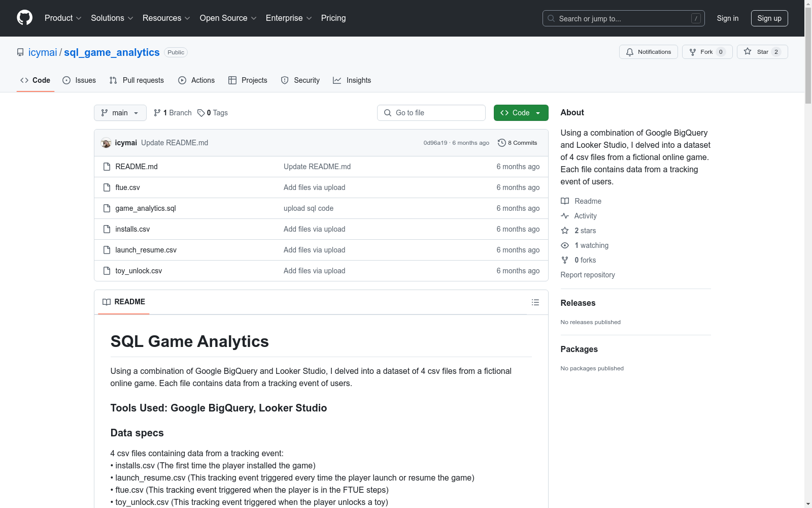This screenshot has width=812, height=508.
Task: Open the sql_game_analytics repository link
Action: coord(112,52)
